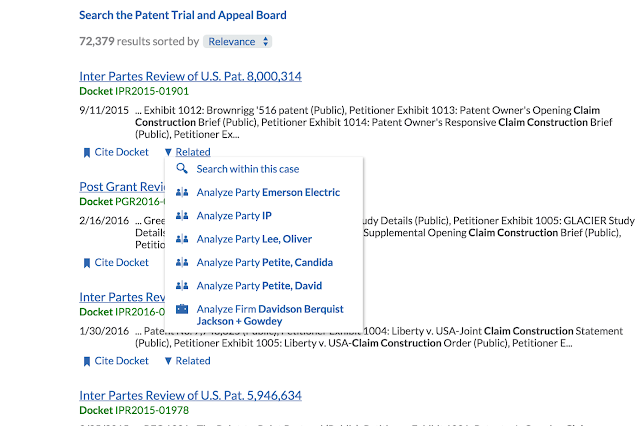Click the party icon beside Petite, Candida
Screen dimensions: 640x426
click(182, 262)
